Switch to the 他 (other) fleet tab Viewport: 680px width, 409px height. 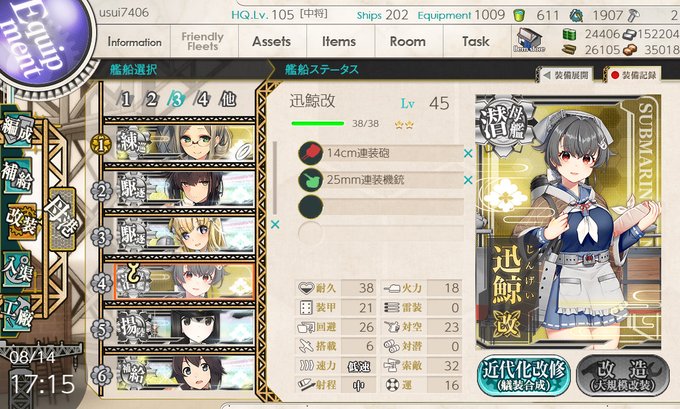pos(228,100)
